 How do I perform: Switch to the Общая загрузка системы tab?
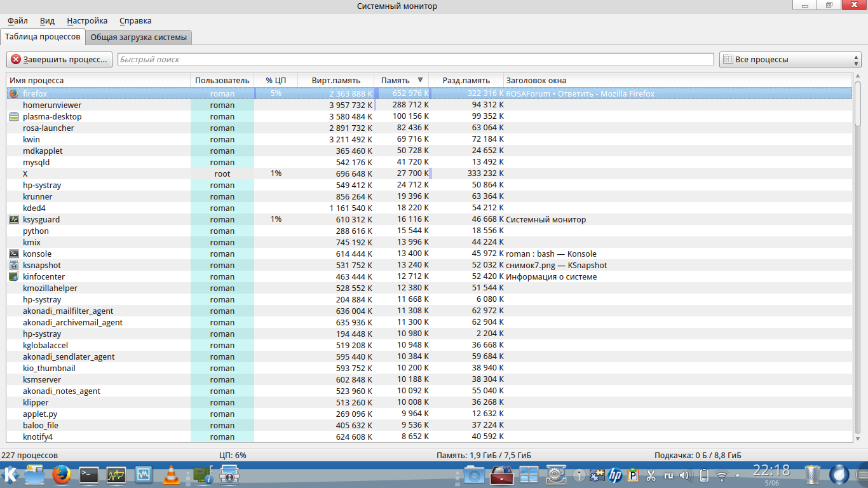[x=139, y=37]
